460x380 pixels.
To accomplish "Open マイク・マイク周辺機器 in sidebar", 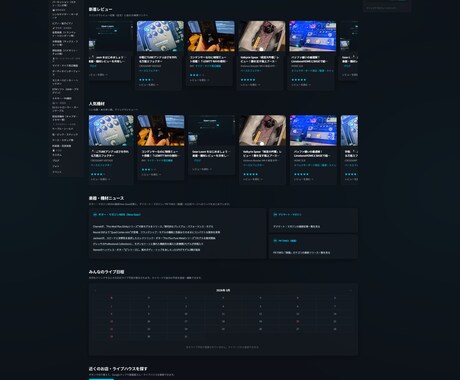I will point(65,66).
